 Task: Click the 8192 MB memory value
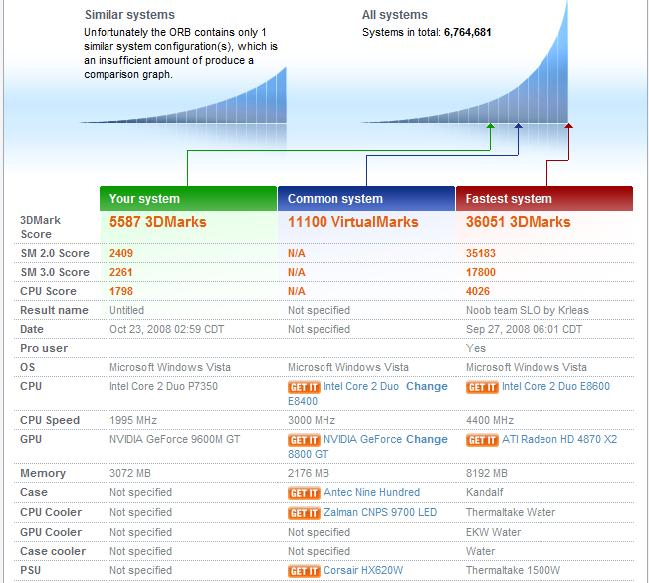[x=487, y=473]
